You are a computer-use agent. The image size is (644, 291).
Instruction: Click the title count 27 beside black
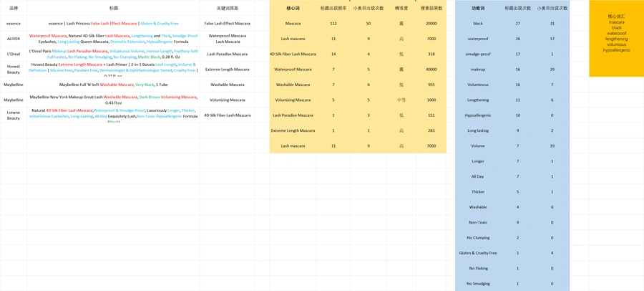(x=518, y=24)
